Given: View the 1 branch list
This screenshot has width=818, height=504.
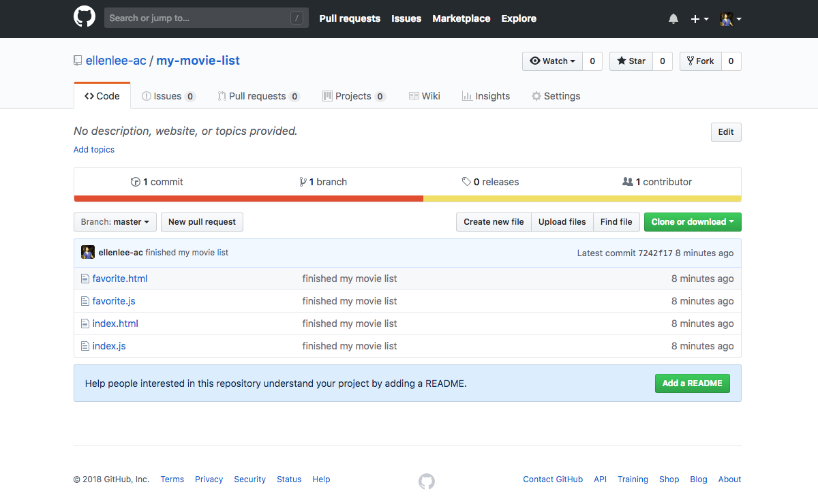Looking at the screenshot, I should (323, 182).
